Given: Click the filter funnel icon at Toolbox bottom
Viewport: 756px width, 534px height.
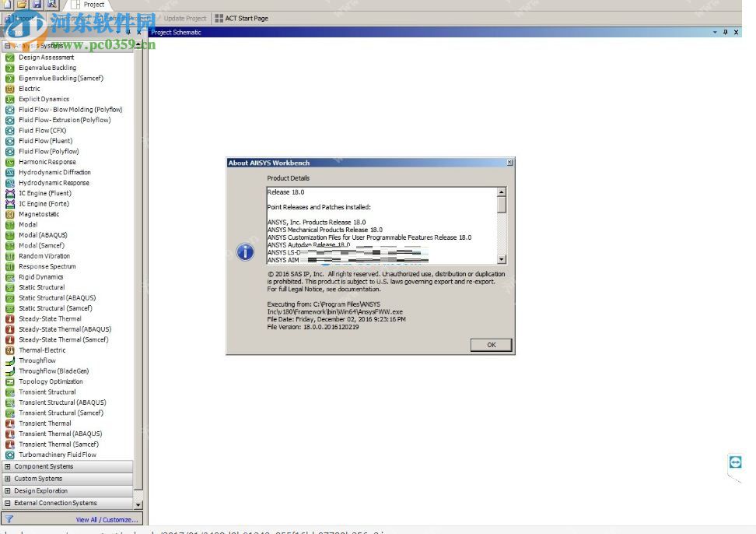Looking at the screenshot, I should (9, 519).
